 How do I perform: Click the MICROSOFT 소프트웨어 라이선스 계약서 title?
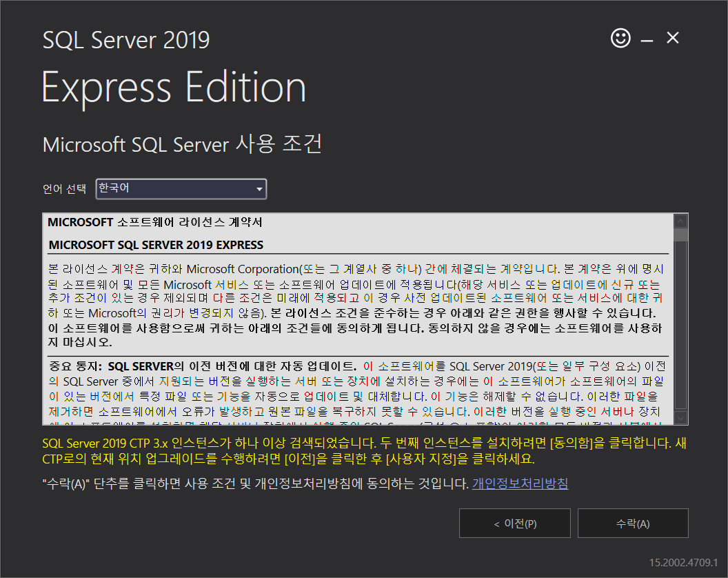click(155, 222)
